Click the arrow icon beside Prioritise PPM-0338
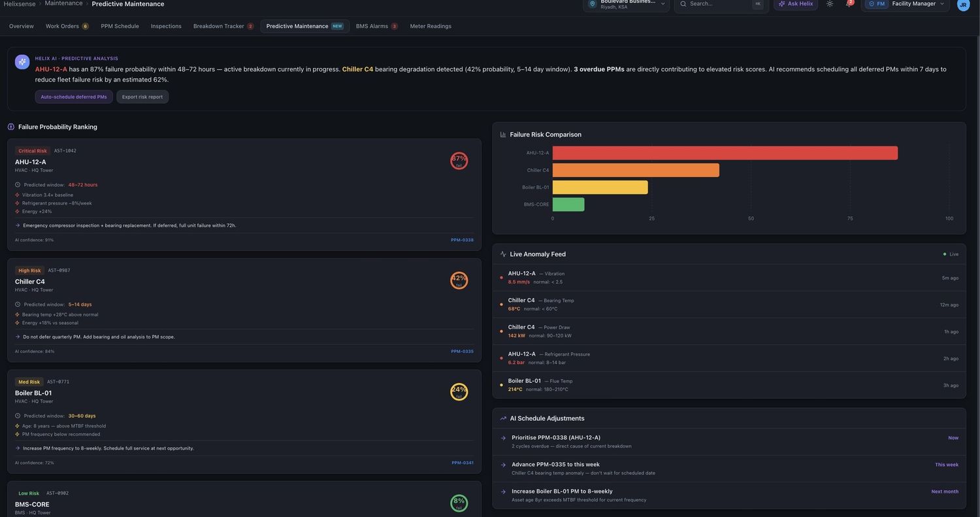Screen dimensions: 980x517 [x=503, y=439]
